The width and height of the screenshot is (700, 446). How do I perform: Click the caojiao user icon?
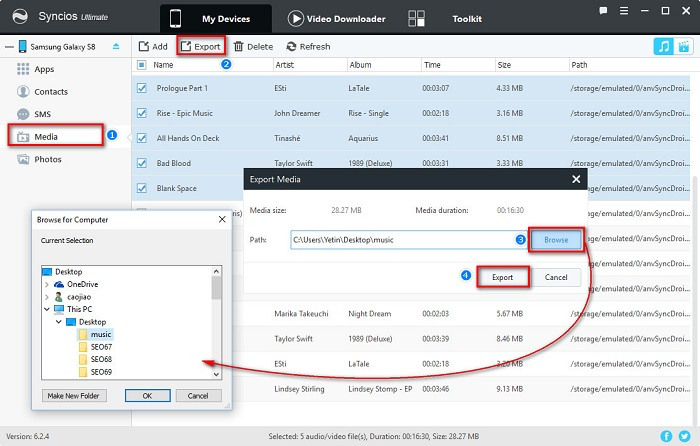58,297
